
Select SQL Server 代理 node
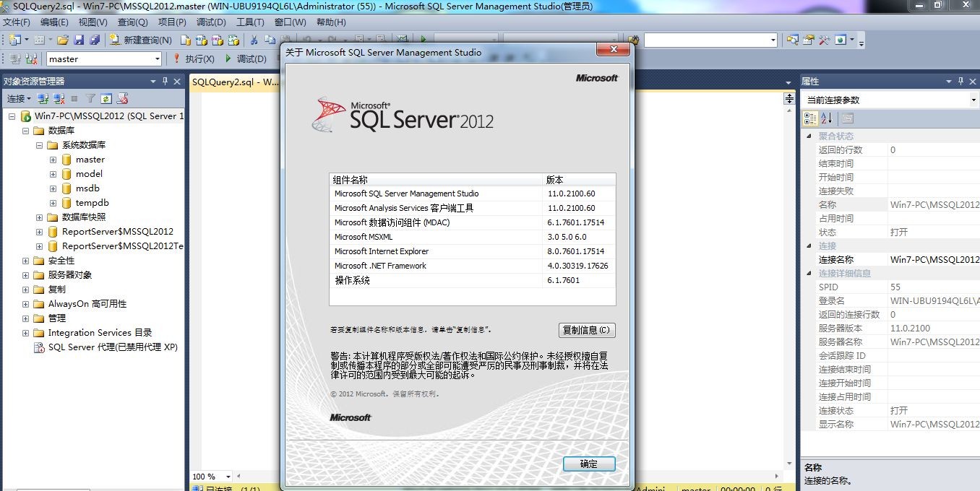tap(113, 347)
